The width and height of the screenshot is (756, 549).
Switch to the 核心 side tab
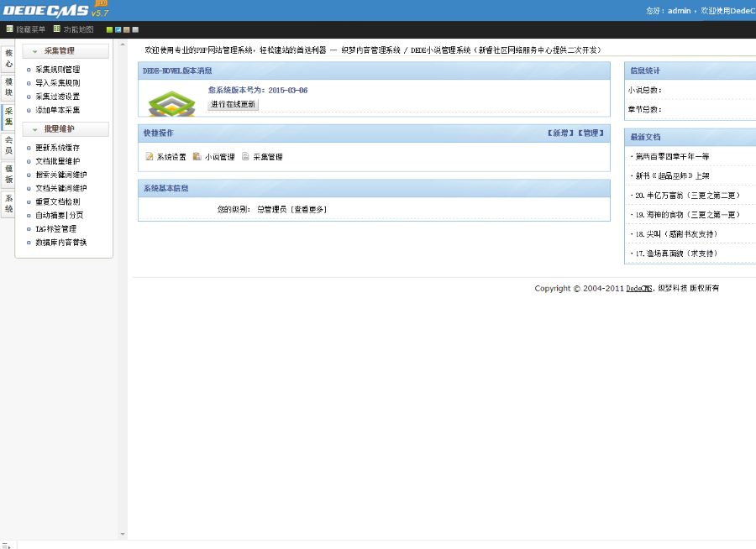point(8,58)
